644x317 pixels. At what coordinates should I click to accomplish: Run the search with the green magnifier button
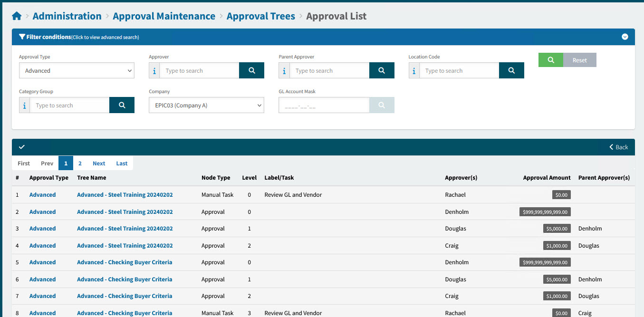pos(550,60)
